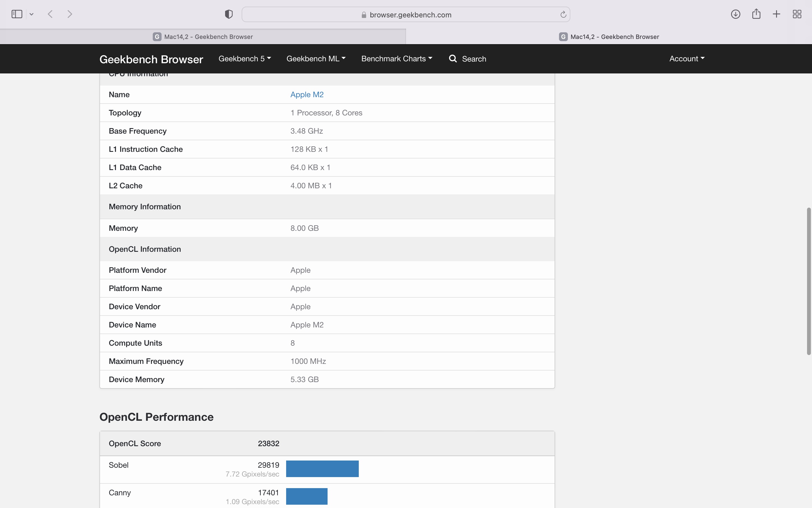This screenshot has height=508, width=812.
Task: Select '5.33 GB' device memory value
Action: click(304, 379)
